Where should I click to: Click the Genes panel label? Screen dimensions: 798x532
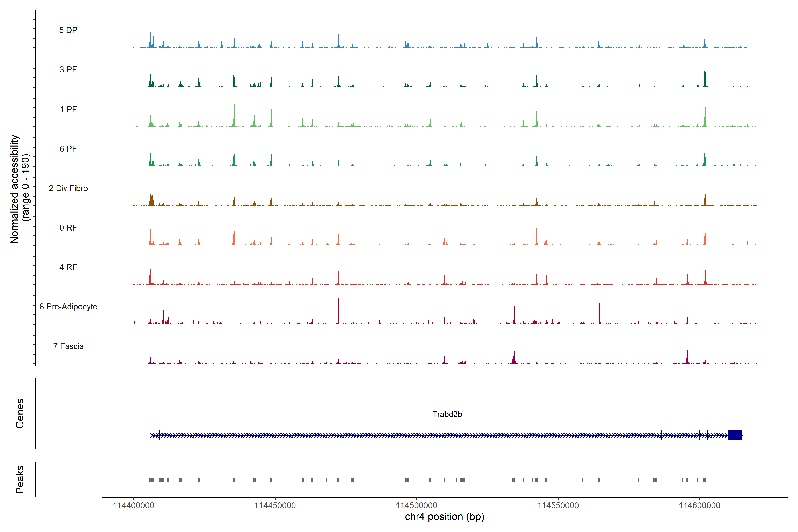click(20, 414)
